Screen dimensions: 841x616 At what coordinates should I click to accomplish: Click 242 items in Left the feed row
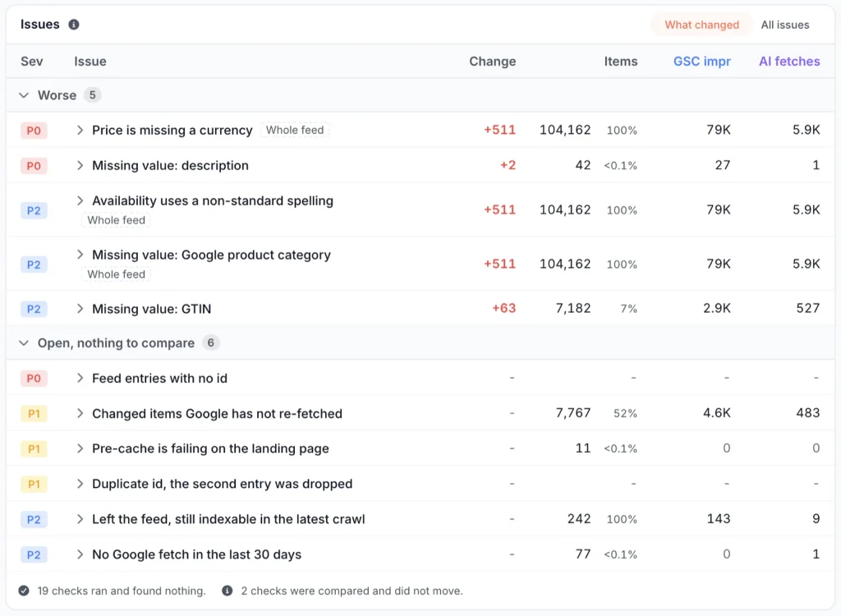579,519
